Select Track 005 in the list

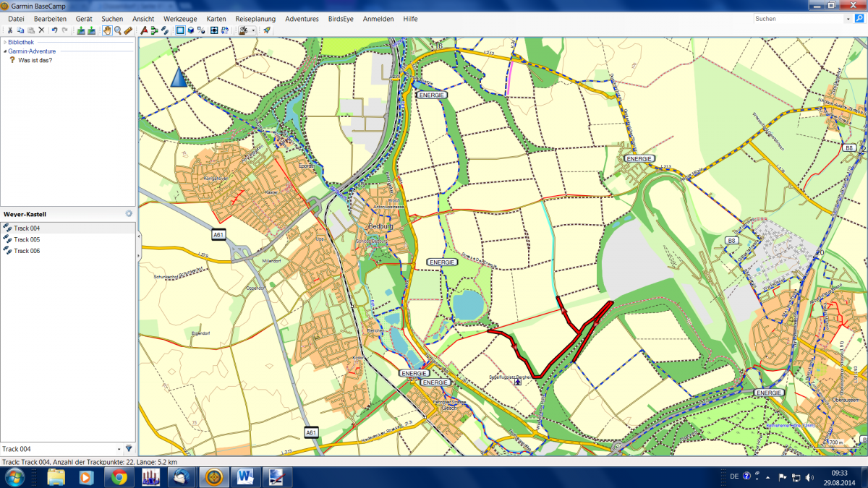pyautogui.click(x=27, y=239)
